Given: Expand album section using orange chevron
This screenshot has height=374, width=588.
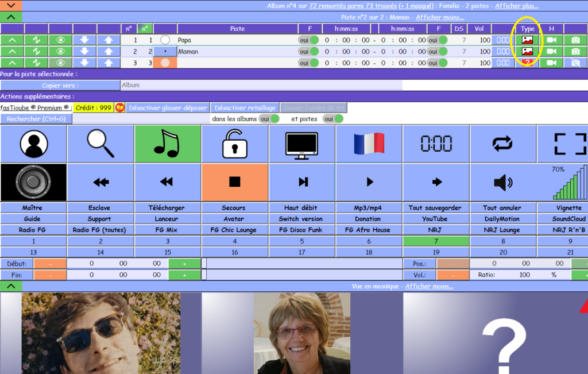Looking at the screenshot, I should 11,6.
